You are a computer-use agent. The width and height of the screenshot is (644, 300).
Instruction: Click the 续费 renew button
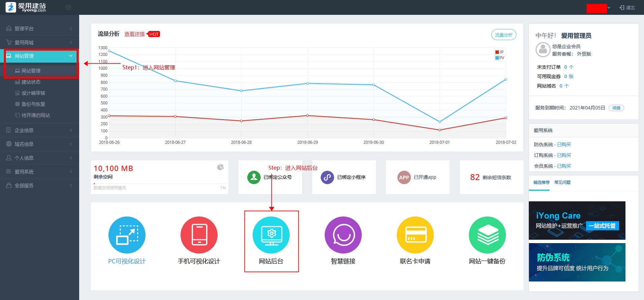tap(616, 108)
